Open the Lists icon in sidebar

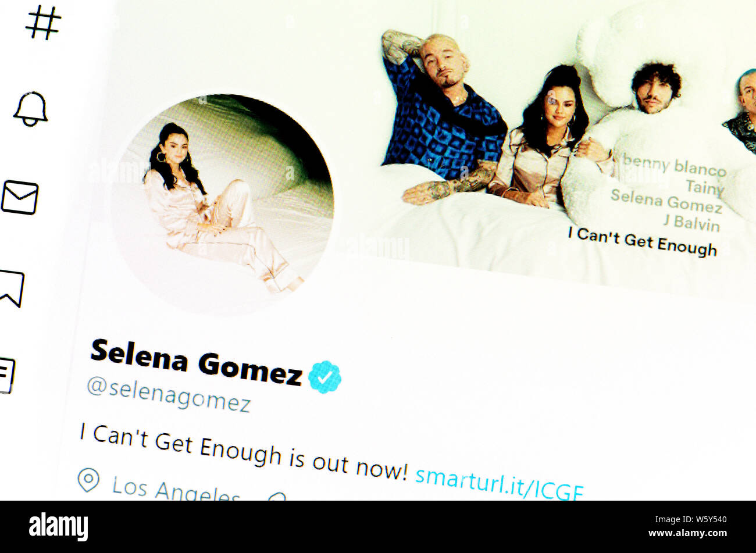point(7,376)
